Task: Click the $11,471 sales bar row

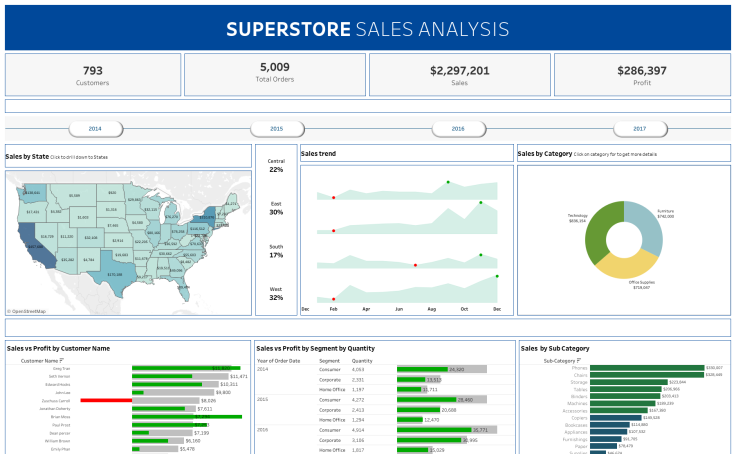Action: click(x=180, y=376)
